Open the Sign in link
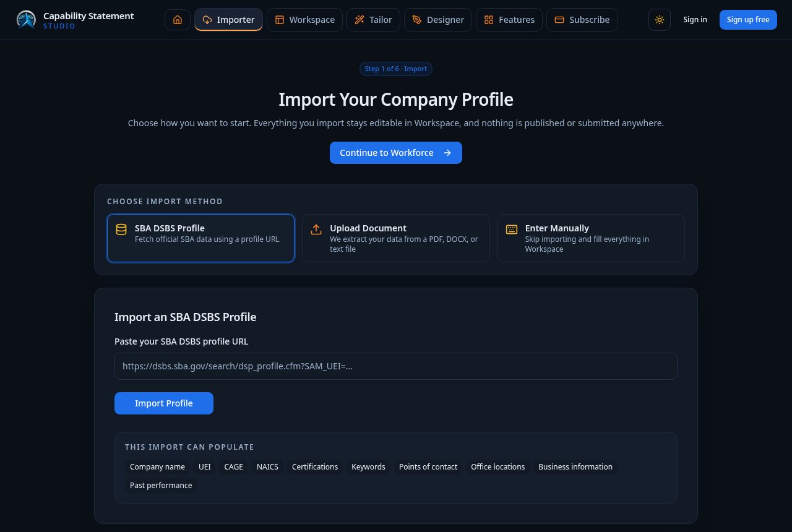This screenshot has width=792, height=532. pyautogui.click(x=695, y=20)
